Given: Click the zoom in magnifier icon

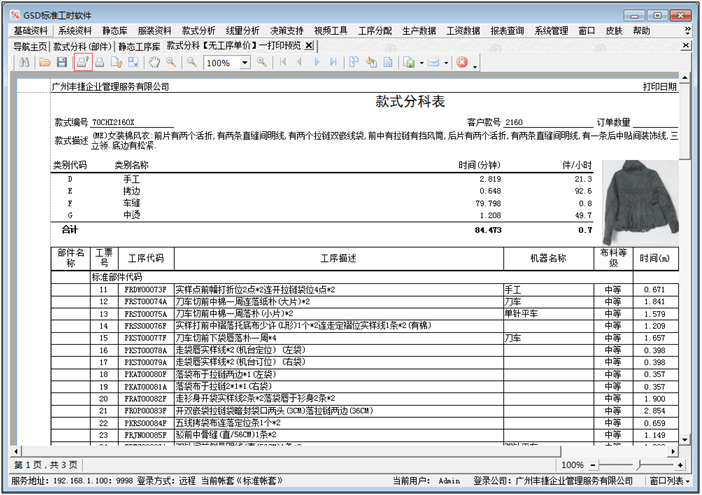Looking at the screenshot, I should coord(262,62).
